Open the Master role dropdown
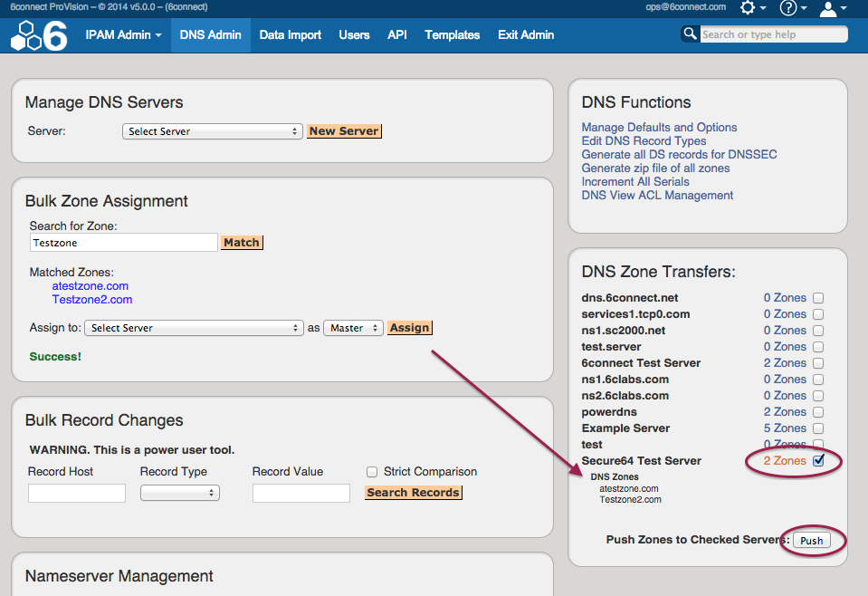The image size is (868, 596). [353, 328]
